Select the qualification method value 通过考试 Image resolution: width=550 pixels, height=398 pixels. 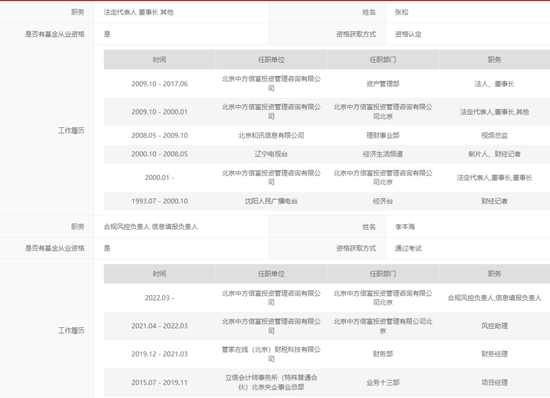(x=408, y=248)
